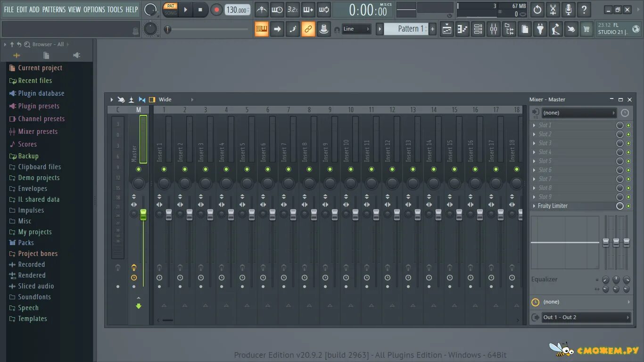Expand Slot 1 options arrow

(534, 125)
